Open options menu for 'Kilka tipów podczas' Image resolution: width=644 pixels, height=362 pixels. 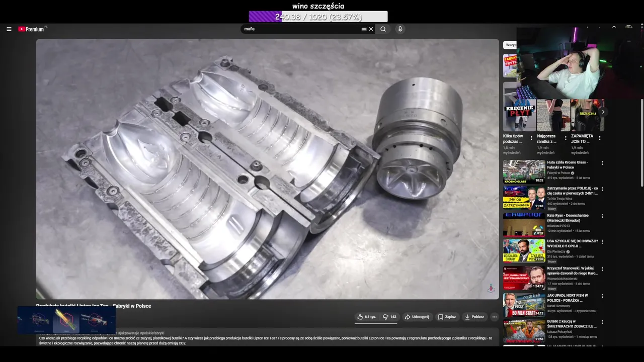(x=531, y=138)
